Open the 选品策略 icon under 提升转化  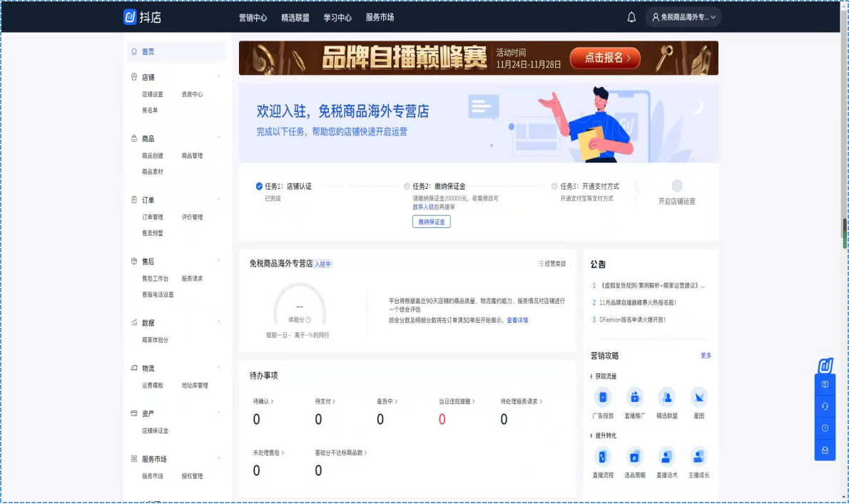click(635, 458)
